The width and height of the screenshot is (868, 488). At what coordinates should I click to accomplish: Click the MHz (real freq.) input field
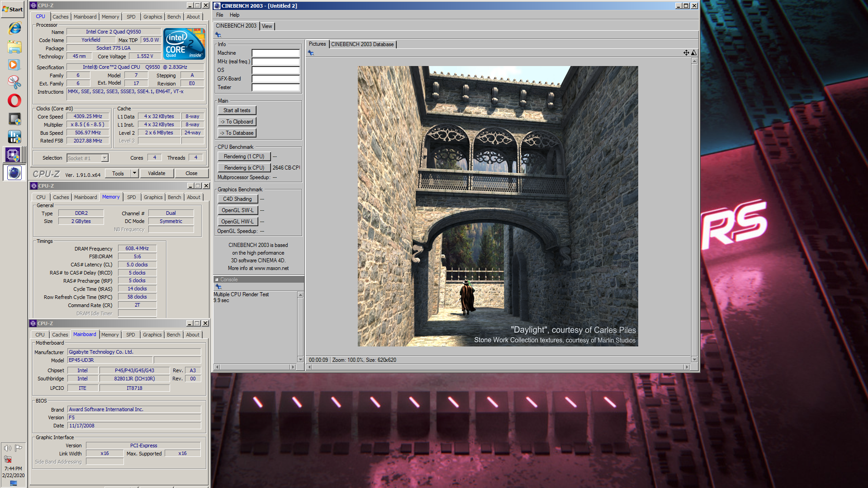[x=275, y=62]
